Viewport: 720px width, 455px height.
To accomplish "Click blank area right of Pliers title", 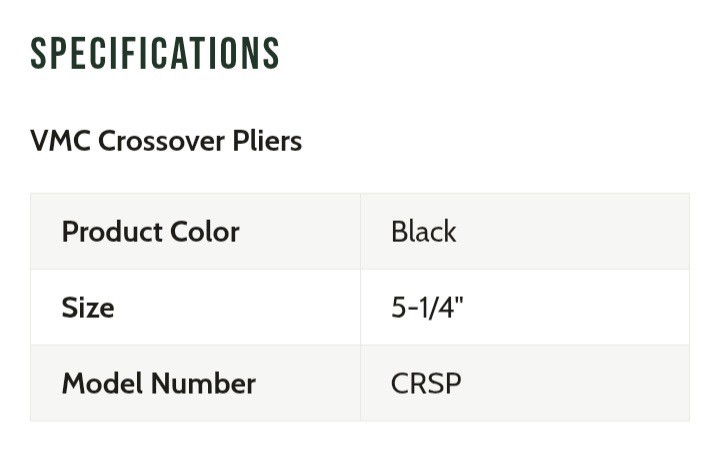I will (x=507, y=140).
